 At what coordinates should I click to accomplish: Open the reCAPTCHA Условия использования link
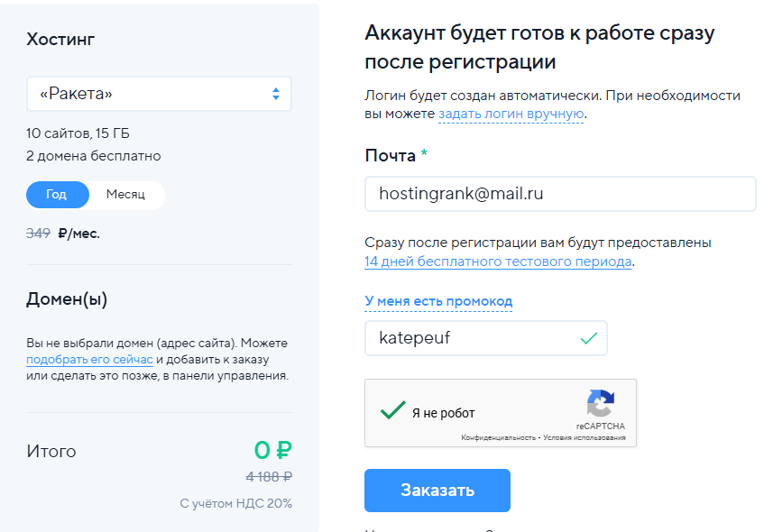click(585, 437)
